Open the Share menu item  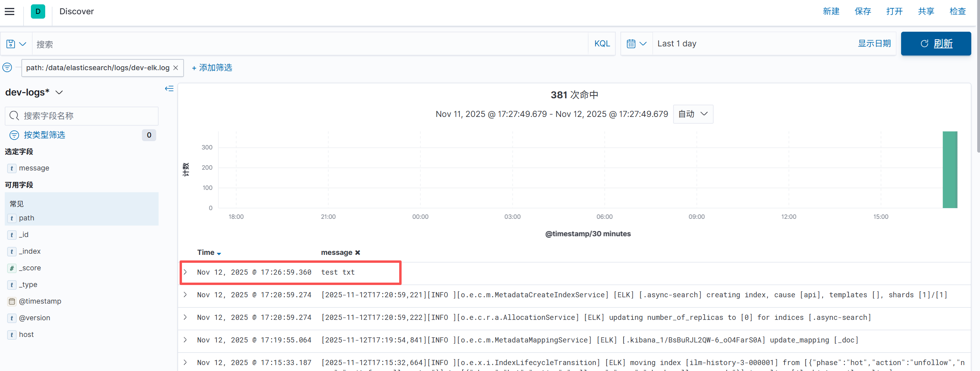point(926,11)
